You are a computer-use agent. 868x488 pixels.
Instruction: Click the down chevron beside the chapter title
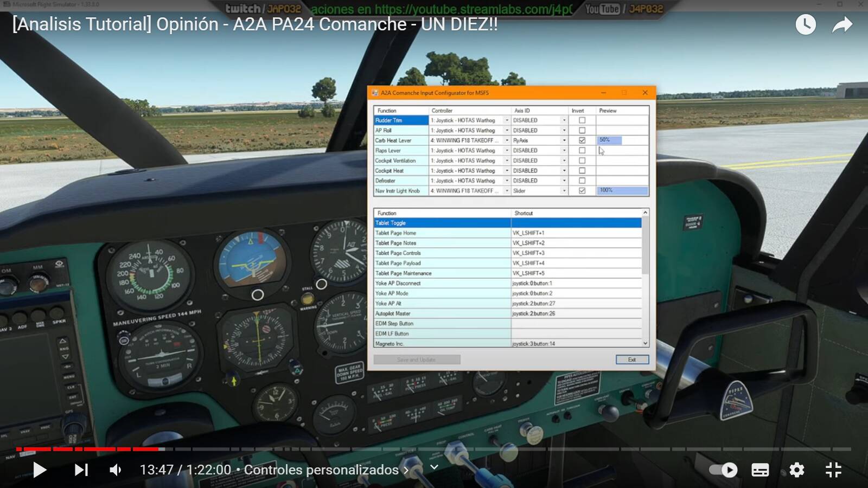pyautogui.click(x=434, y=467)
